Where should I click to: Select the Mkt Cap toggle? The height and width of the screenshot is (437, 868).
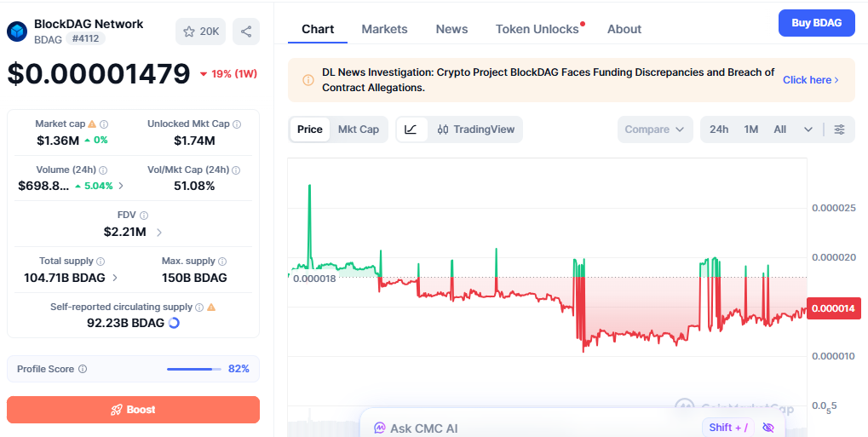[x=359, y=129]
